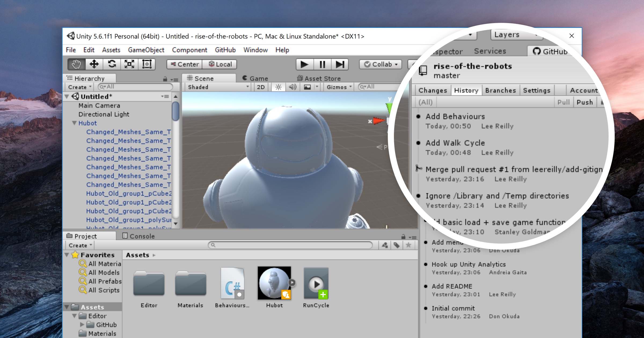
Task: Open the Collab dropdown
Action: (x=380, y=64)
